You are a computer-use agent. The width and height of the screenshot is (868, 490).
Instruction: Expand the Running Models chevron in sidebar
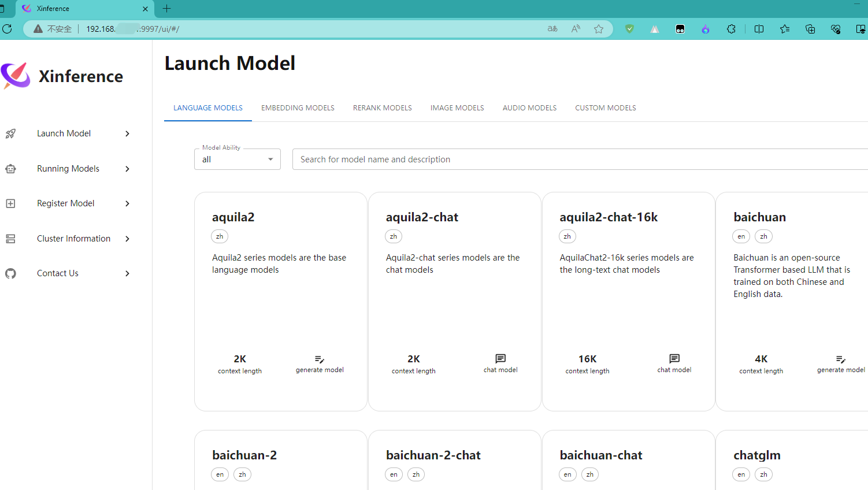(128, 169)
